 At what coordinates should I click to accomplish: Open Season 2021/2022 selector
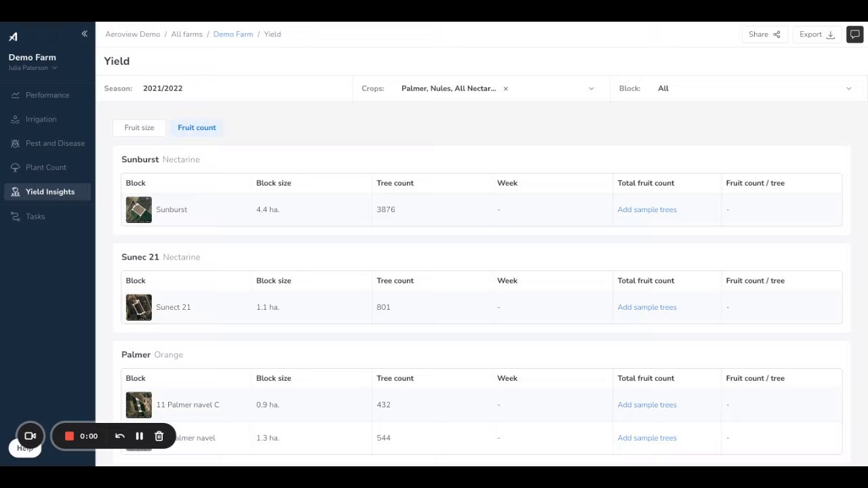pyautogui.click(x=224, y=89)
